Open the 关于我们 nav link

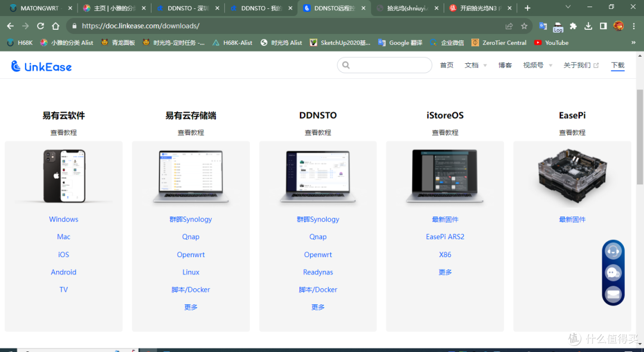tap(581, 65)
